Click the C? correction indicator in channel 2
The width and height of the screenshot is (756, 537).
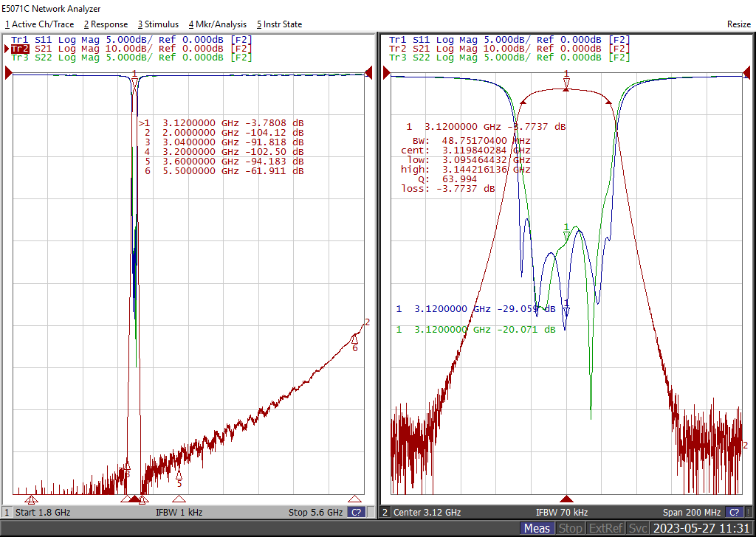[x=735, y=512]
